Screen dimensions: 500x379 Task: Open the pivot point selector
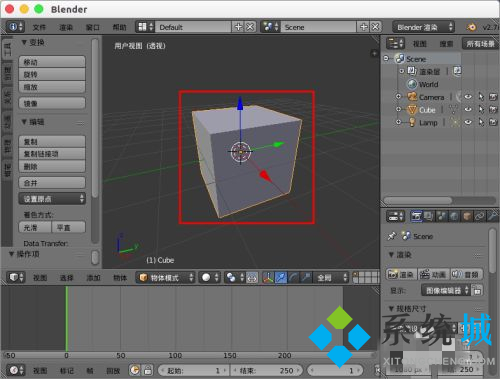click(x=234, y=277)
